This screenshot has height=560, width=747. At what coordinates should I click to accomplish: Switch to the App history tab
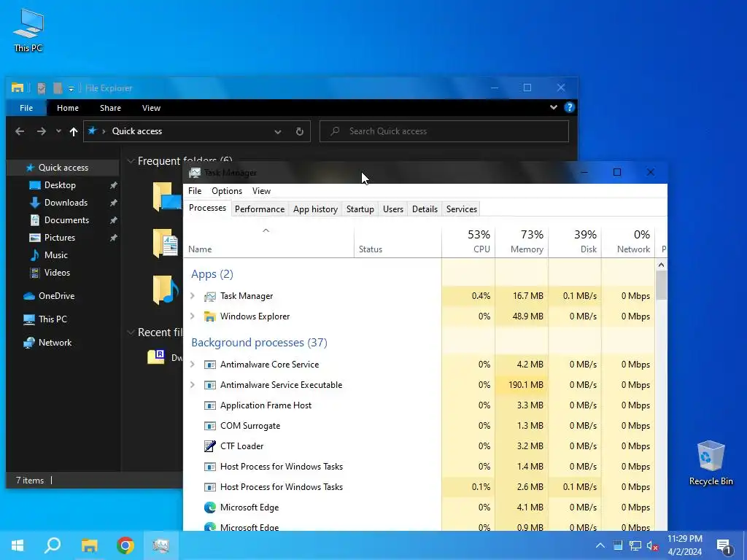[315, 209]
